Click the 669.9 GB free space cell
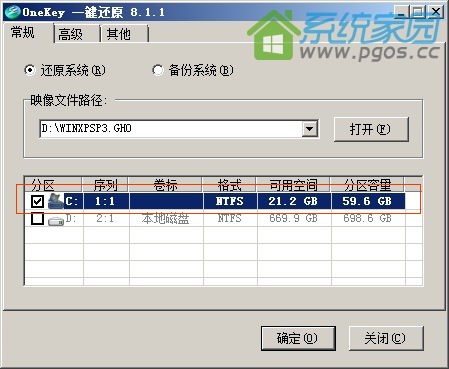This screenshot has width=449, height=369. [294, 219]
